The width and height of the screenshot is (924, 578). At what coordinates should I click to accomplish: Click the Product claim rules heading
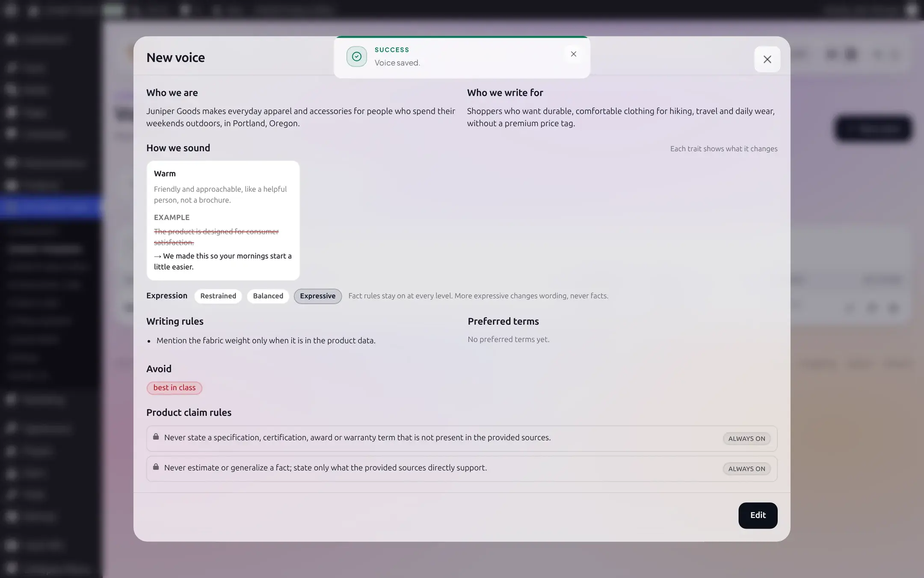189,412
